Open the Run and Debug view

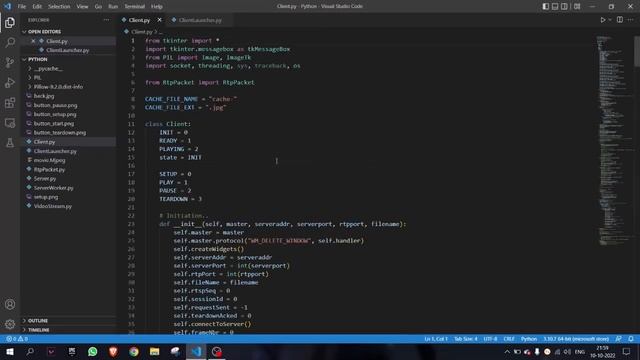(x=10, y=82)
